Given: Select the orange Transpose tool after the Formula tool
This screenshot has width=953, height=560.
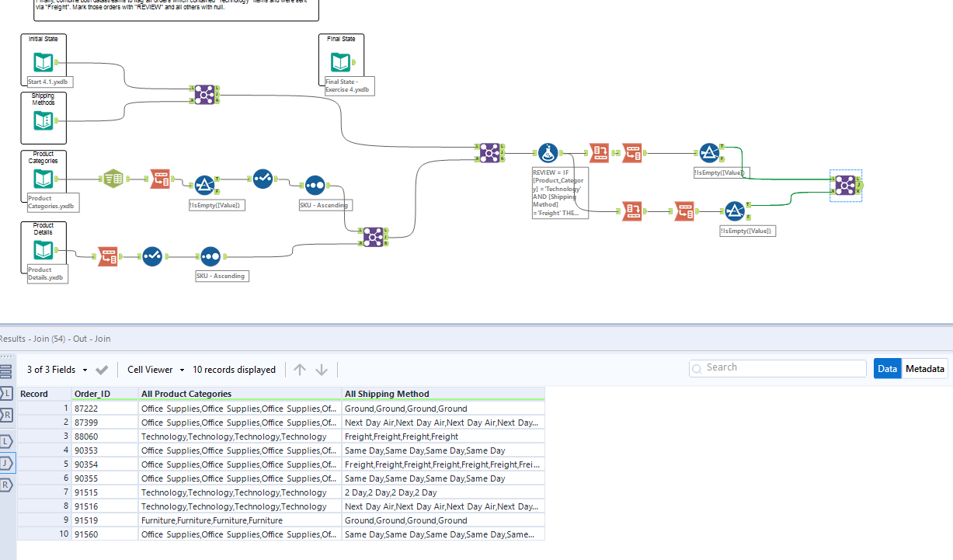Looking at the screenshot, I should 600,153.
